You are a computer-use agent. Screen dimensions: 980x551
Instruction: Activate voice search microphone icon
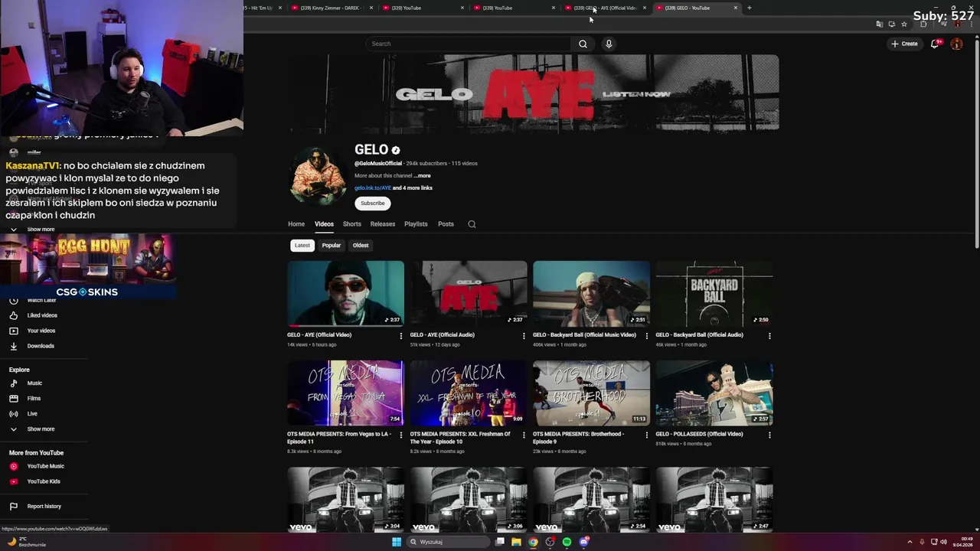(x=609, y=44)
